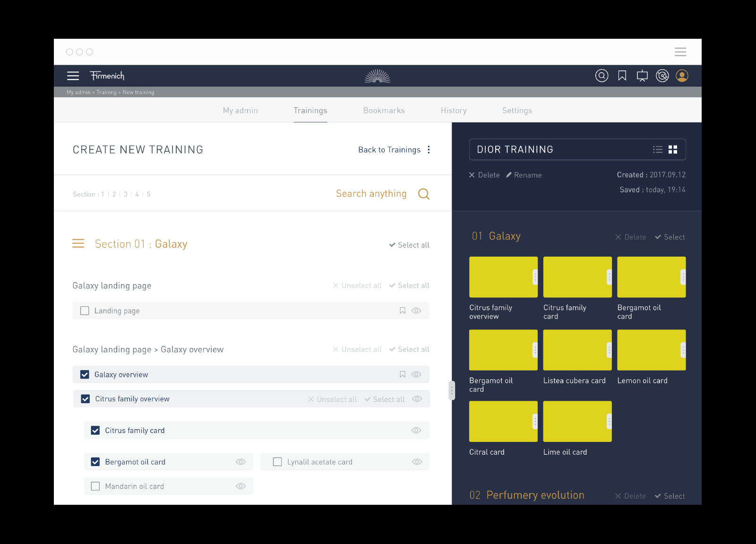Open options handle on Lime oil card thumbnail

pyautogui.click(x=609, y=421)
